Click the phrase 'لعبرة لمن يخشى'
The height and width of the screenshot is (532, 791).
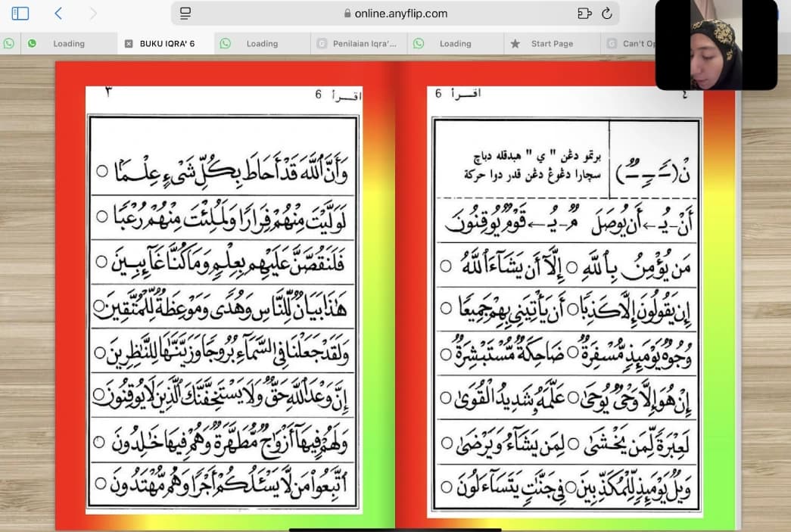pos(637,443)
